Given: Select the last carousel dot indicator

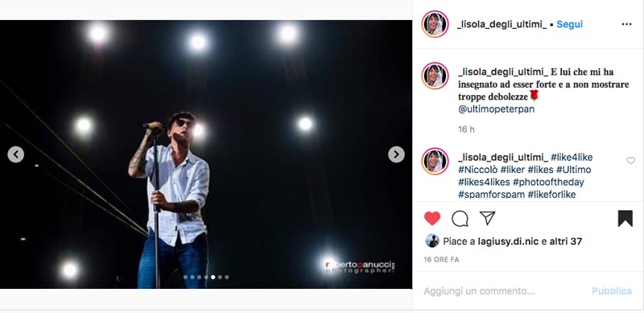Looking at the screenshot, I should (227, 278).
